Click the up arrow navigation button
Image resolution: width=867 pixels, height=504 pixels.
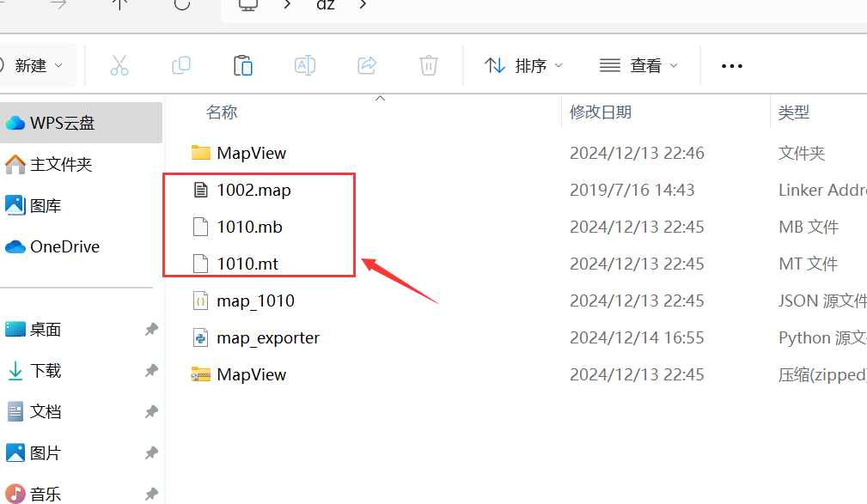point(120,4)
